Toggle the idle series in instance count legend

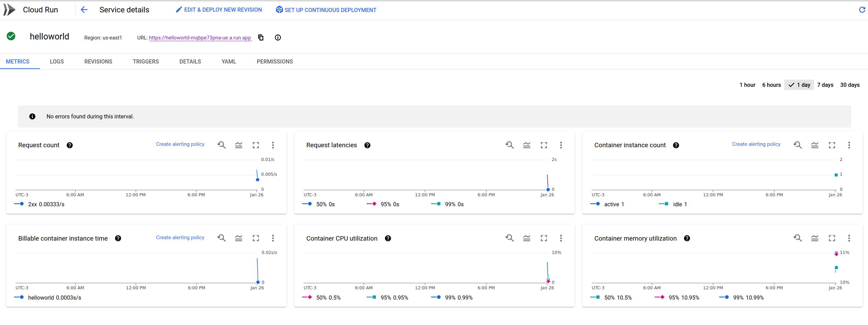pyautogui.click(x=673, y=204)
